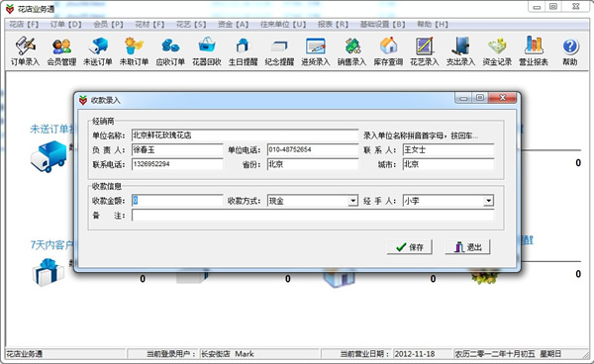Click the 帮助 help toolbar icon

point(570,51)
